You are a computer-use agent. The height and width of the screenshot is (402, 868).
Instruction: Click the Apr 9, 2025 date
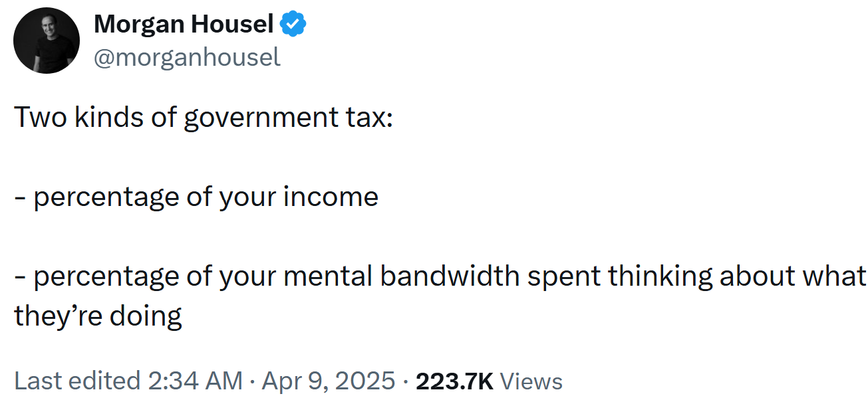pyautogui.click(x=329, y=381)
